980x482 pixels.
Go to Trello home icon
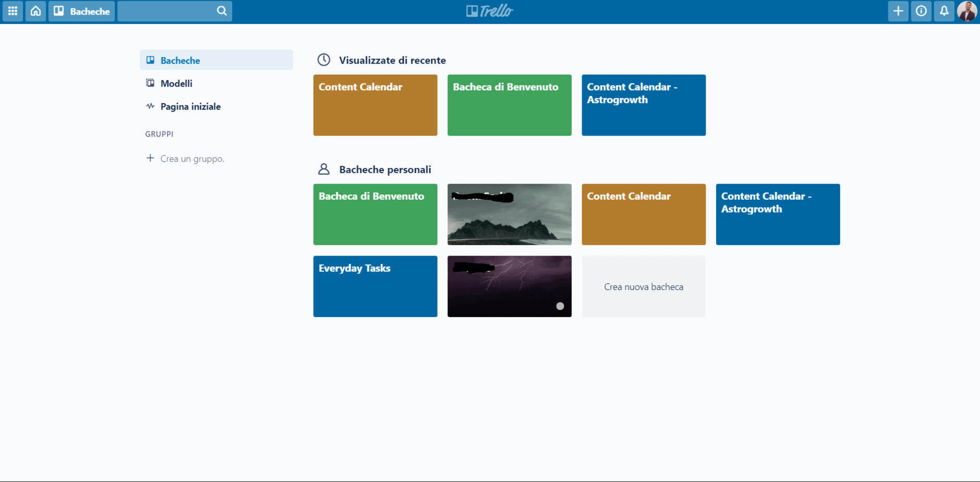[x=35, y=11]
